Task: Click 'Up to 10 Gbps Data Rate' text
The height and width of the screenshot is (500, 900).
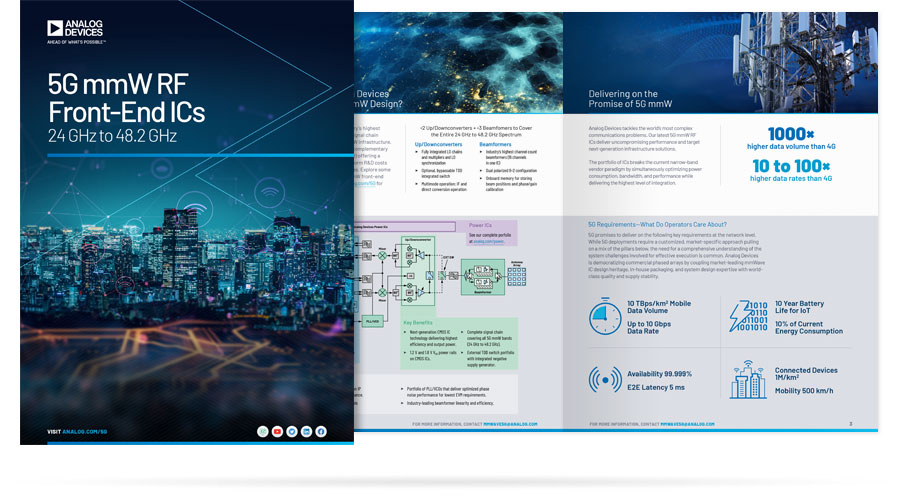Action: [x=649, y=328]
